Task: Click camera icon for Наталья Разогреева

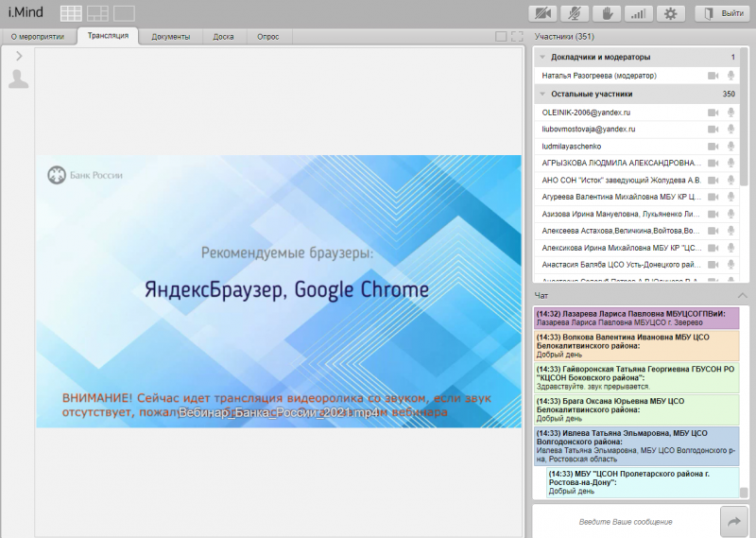Action: coord(713,76)
